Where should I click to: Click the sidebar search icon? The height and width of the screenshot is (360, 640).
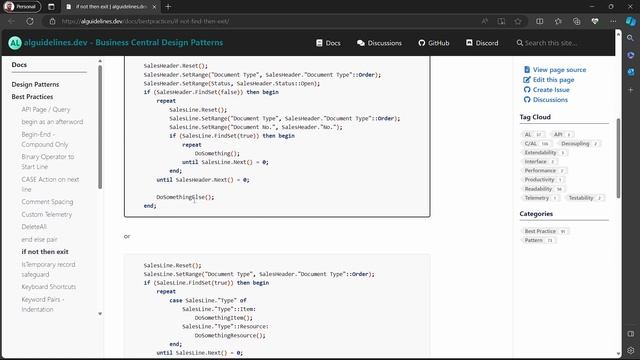tap(631, 38)
